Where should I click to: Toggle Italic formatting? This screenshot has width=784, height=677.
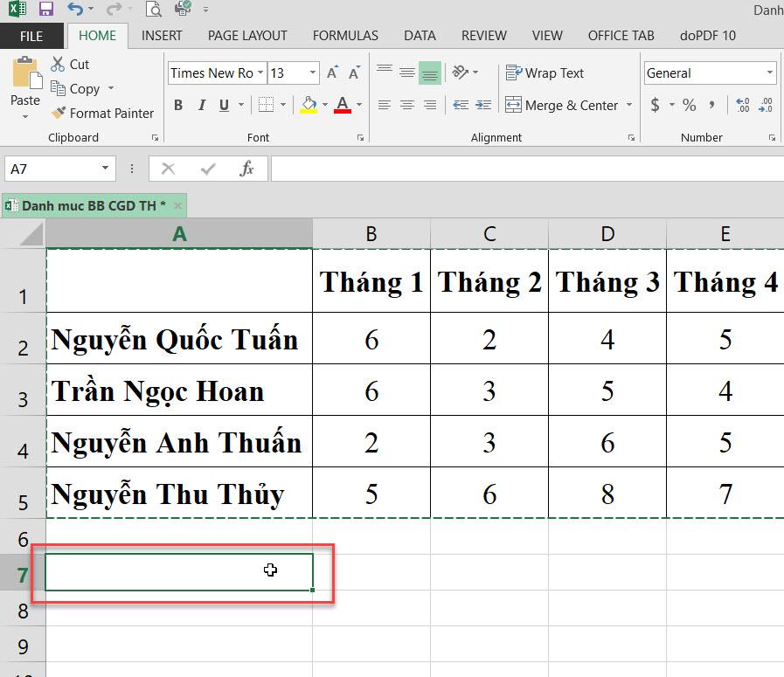click(202, 105)
